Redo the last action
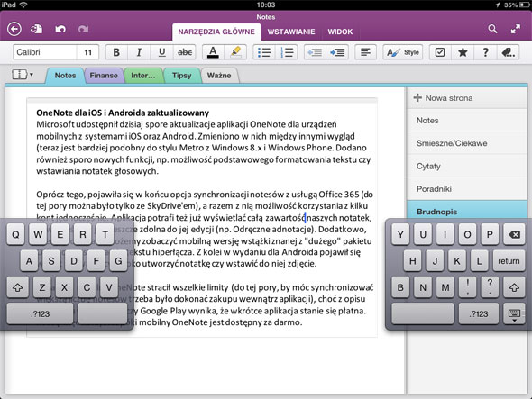Screen dimensions: 532x399 coord(83,29)
